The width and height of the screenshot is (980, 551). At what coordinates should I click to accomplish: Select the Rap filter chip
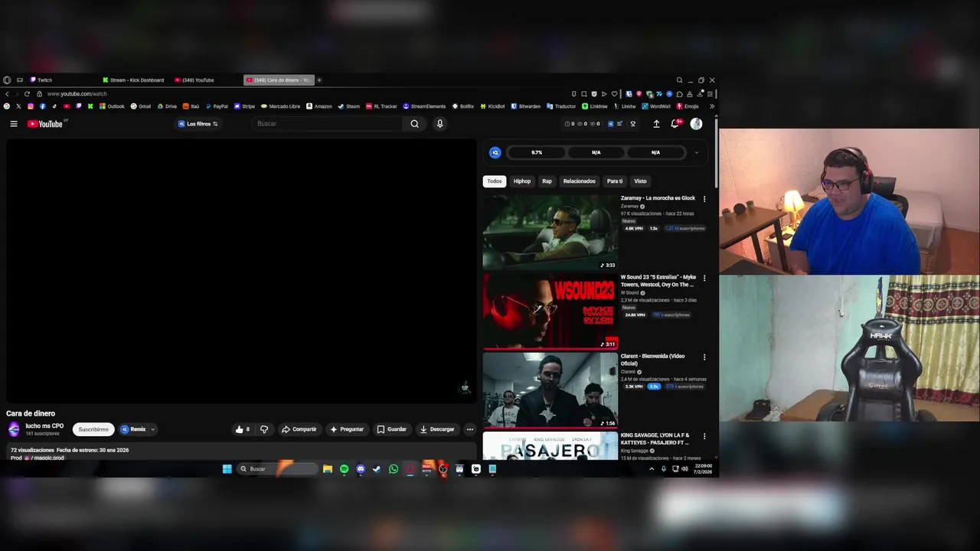coord(547,181)
